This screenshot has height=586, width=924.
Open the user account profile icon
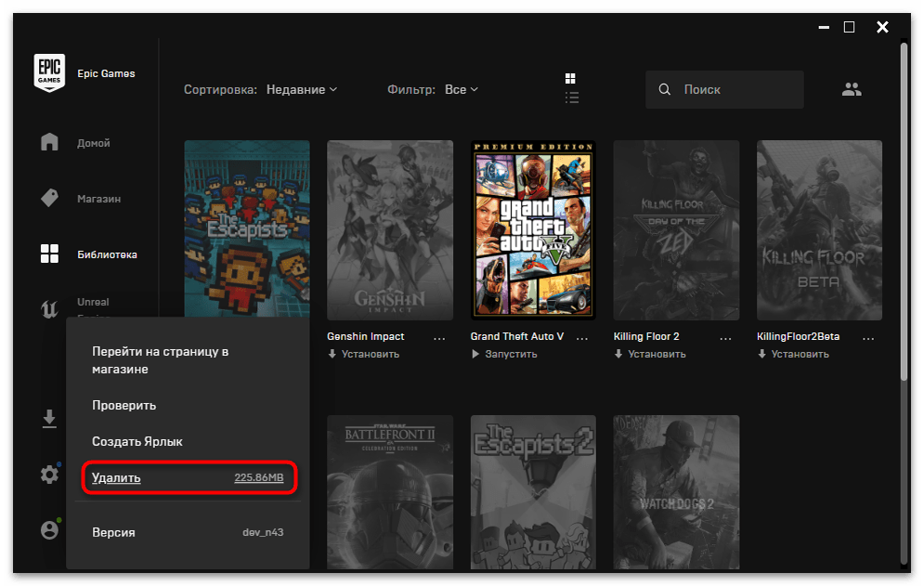pos(49,530)
